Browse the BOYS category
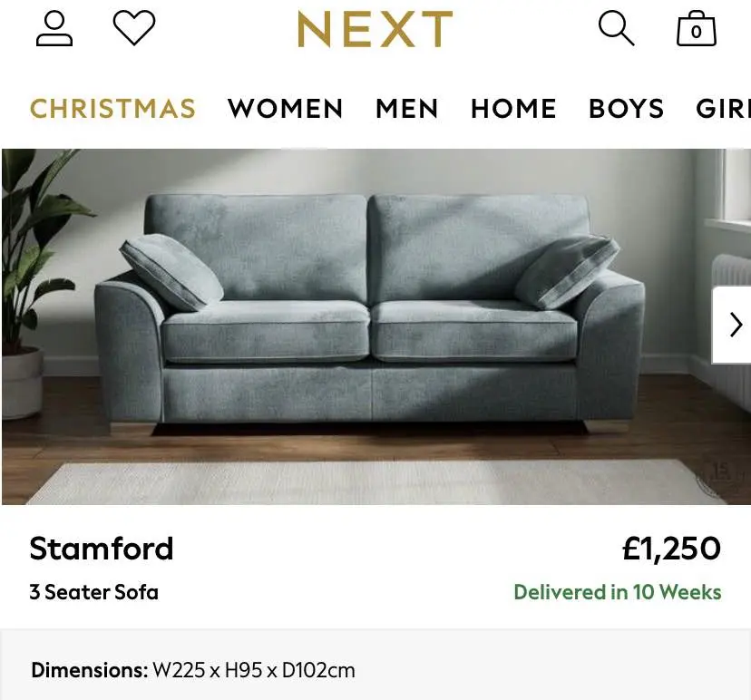Image resolution: width=751 pixels, height=700 pixels. 626,109
